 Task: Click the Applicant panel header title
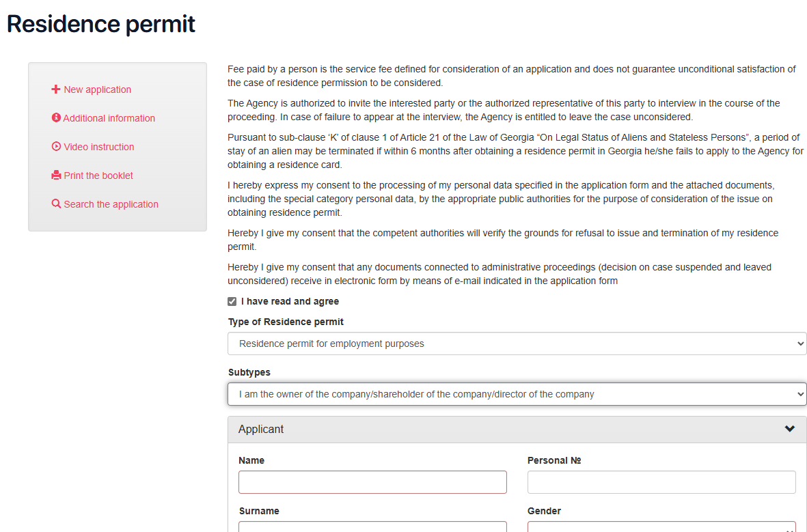[261, 430]
